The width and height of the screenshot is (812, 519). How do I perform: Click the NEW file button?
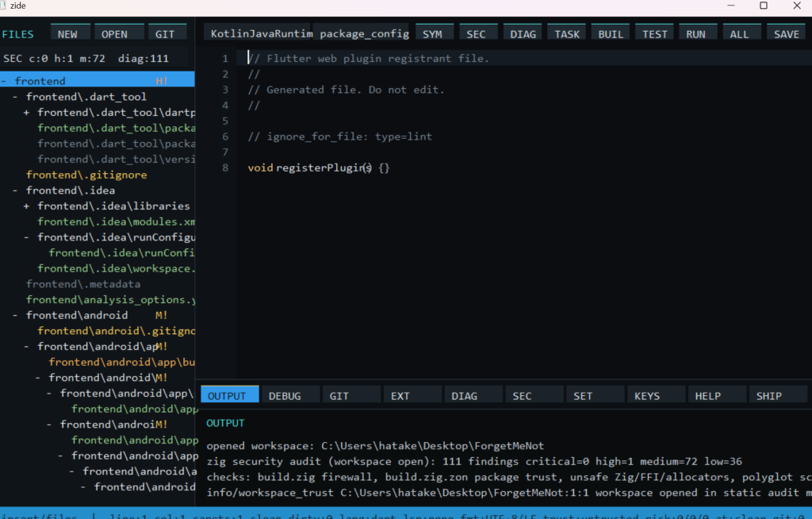pyautogui.click(x=70, y=33)
